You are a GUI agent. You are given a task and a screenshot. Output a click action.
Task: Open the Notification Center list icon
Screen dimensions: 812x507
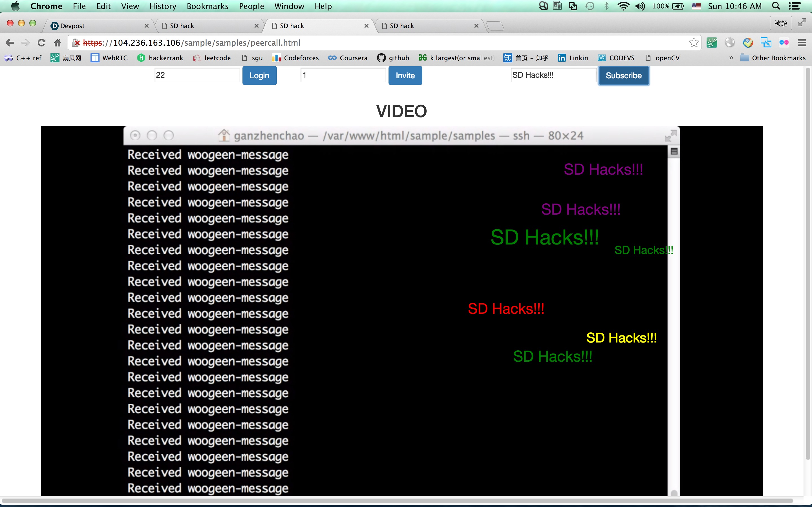point(795,6)
